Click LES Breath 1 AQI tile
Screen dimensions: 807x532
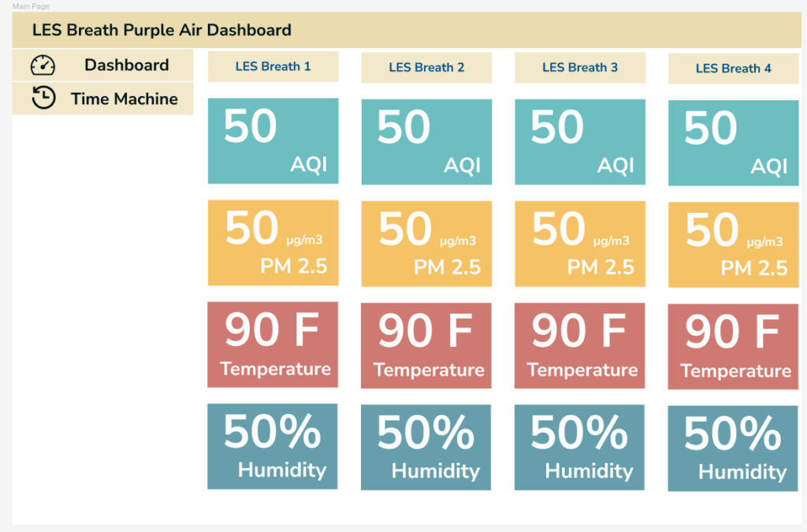(x=273, y=141)
